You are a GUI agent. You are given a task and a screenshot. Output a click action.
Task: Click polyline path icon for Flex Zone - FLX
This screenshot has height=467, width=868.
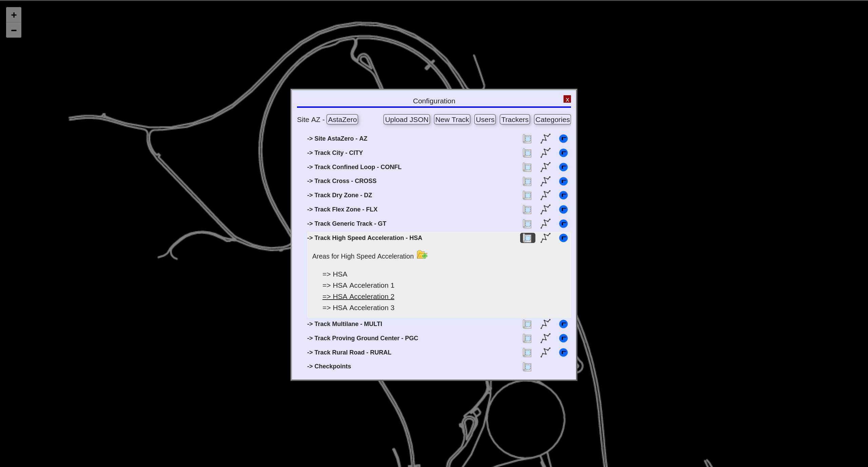(545, 209)
